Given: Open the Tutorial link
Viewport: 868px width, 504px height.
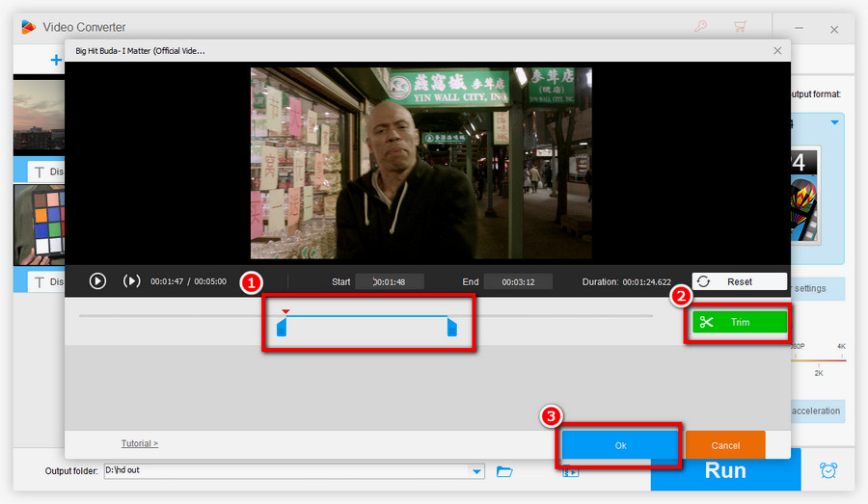Looking at the screenshot, I should tap(140, 443).
